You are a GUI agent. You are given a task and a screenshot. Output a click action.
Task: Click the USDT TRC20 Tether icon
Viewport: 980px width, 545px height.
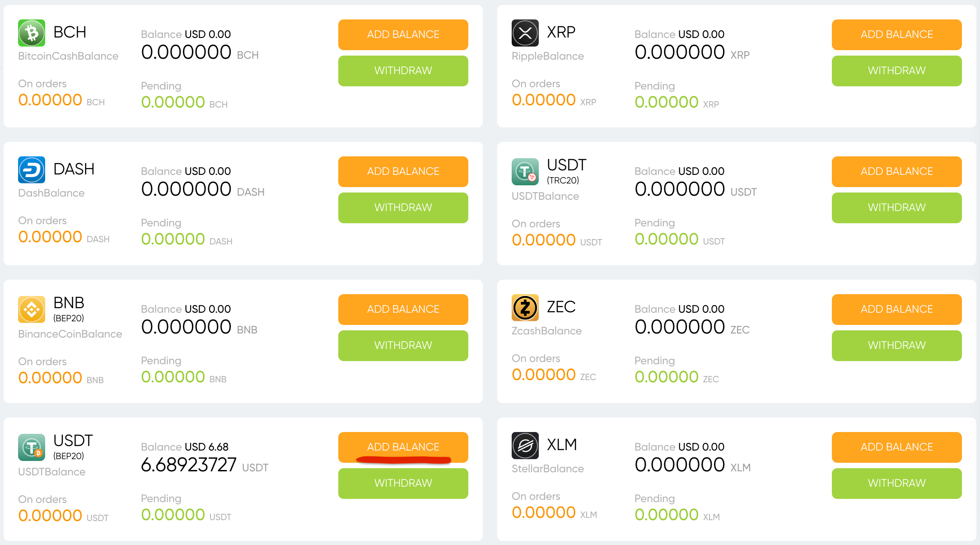[x=525, y=172]
